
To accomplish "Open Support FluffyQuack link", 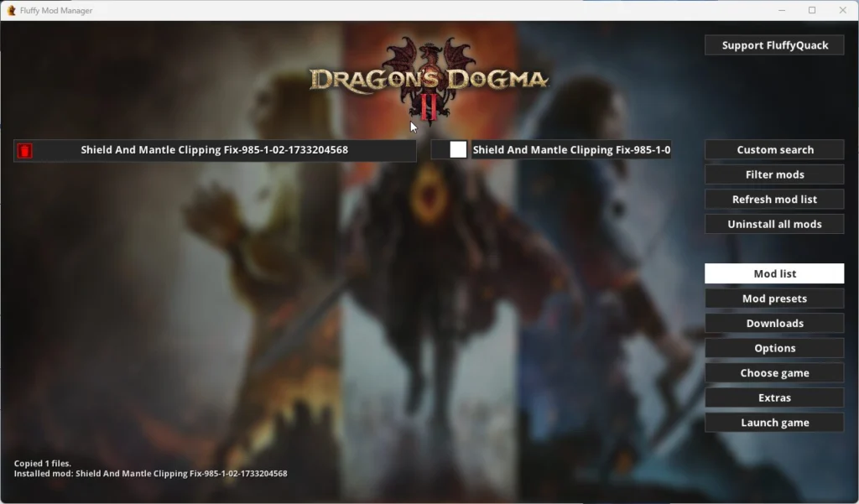I will [x=774, y=45].
